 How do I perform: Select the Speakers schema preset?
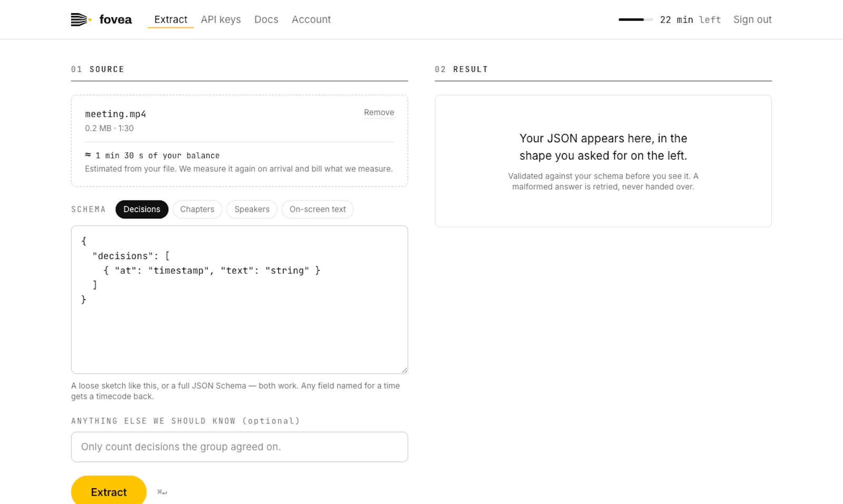pyautogui.click(x=252, y=209)
